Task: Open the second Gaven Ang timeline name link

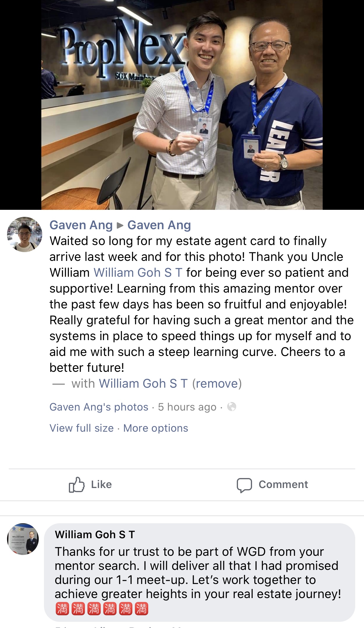Action: (159, 225)
